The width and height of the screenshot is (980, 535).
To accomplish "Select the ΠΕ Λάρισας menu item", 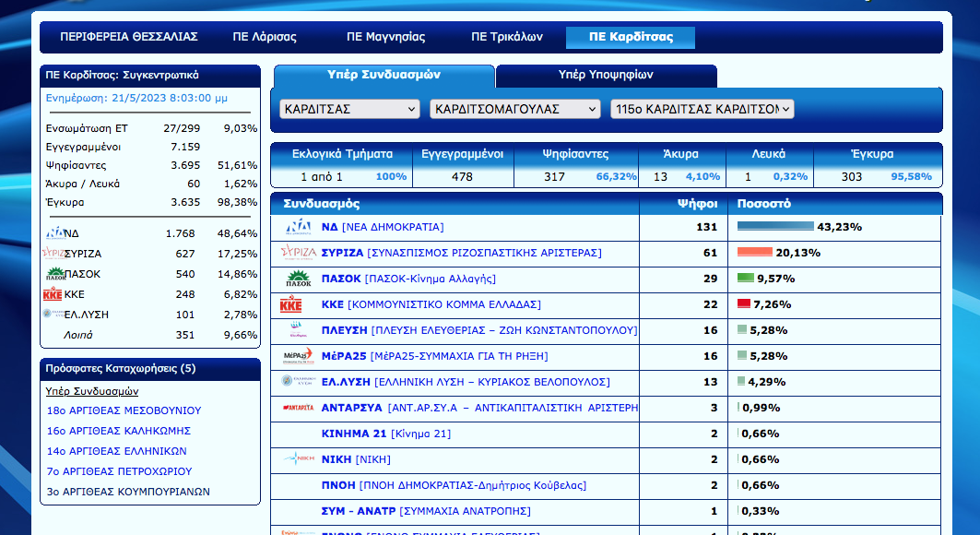I will pyautogui.click(x=265, y=38).
